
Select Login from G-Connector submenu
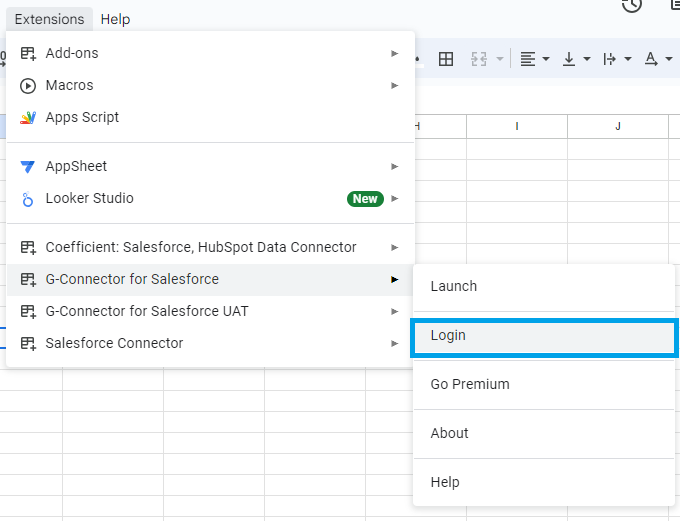(x=545, y=336)
